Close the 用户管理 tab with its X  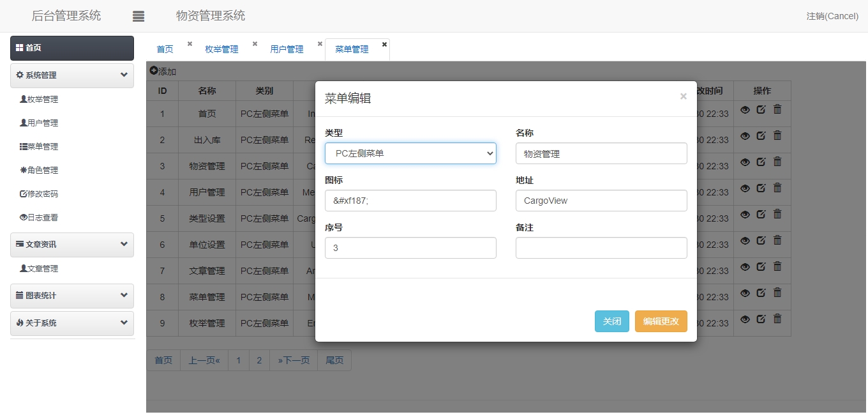coord(320,44)
